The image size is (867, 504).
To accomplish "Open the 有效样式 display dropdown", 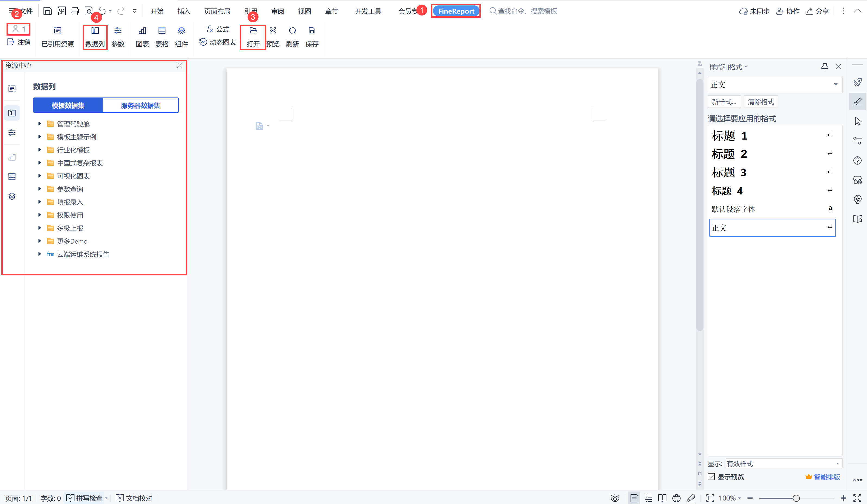I will coord(783,464).
